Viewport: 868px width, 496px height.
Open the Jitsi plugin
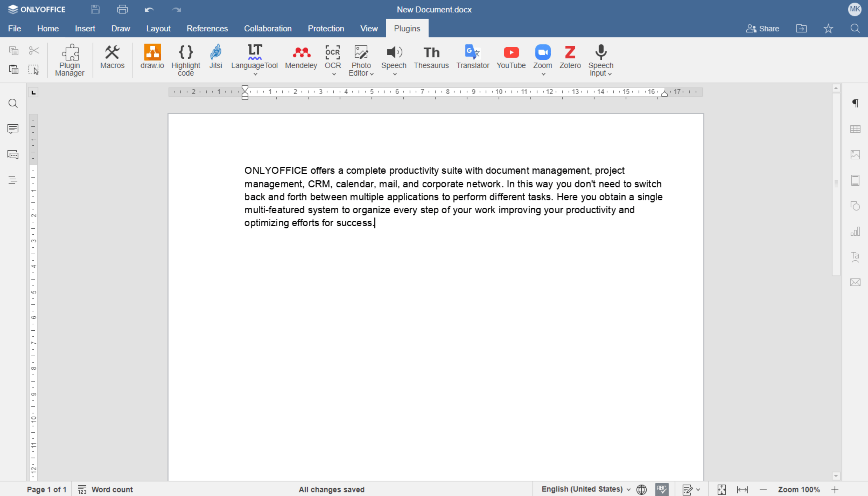pos(216,56)
